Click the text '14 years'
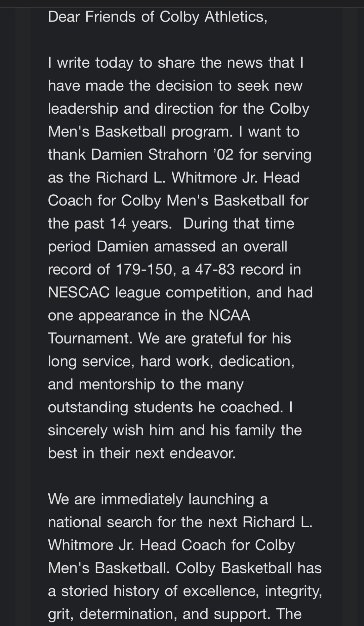This screenshot has width=364, height=626. click(x=141, y=224)
